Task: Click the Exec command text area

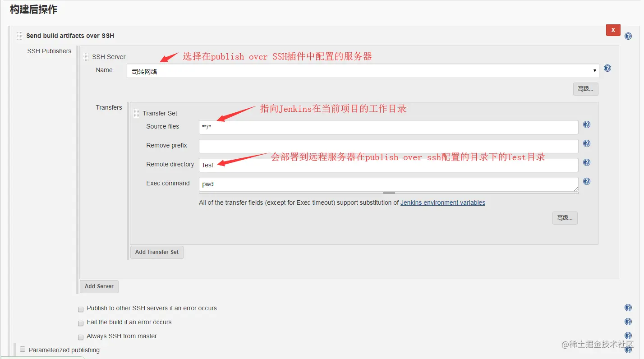Action: pyautogui.click(x=389, y=184)
